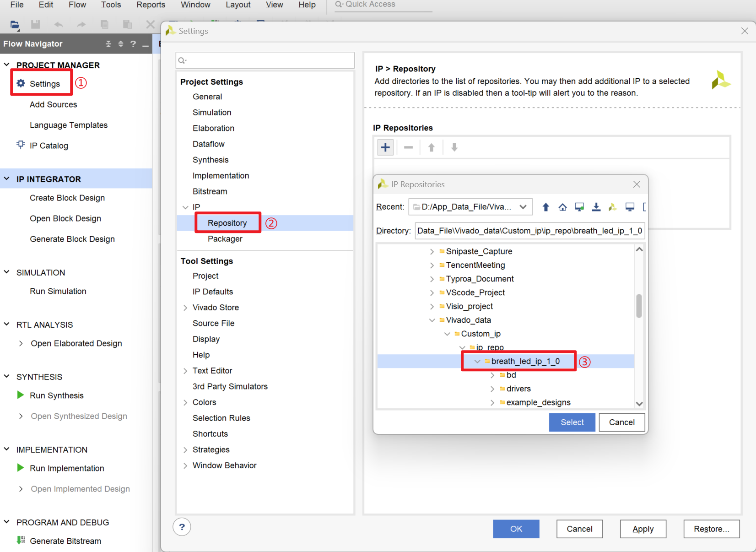756x552 pixels.
Task: Remove repository with the minus button
Action: 408,147
